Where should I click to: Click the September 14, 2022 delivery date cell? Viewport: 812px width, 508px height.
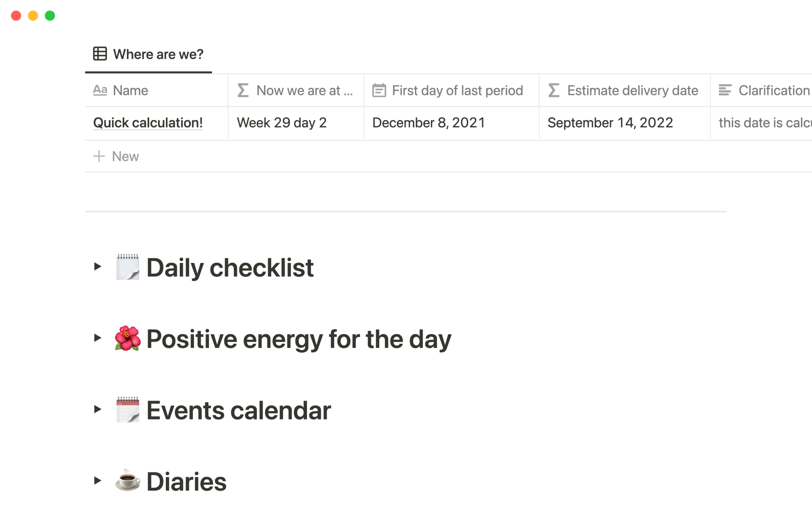[610, 123]
